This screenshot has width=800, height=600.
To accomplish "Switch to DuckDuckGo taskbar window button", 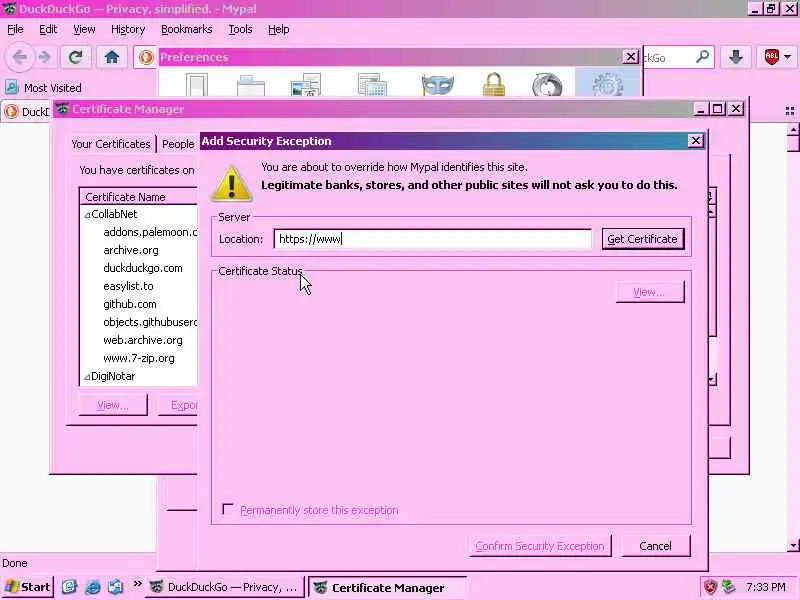I will tap(226, 587).
